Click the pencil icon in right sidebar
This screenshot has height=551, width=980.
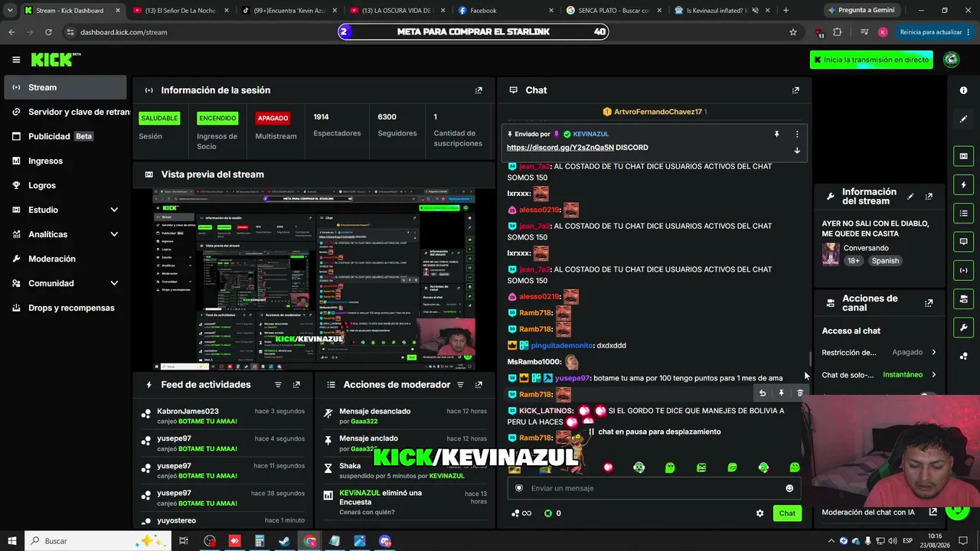point(963,119)
